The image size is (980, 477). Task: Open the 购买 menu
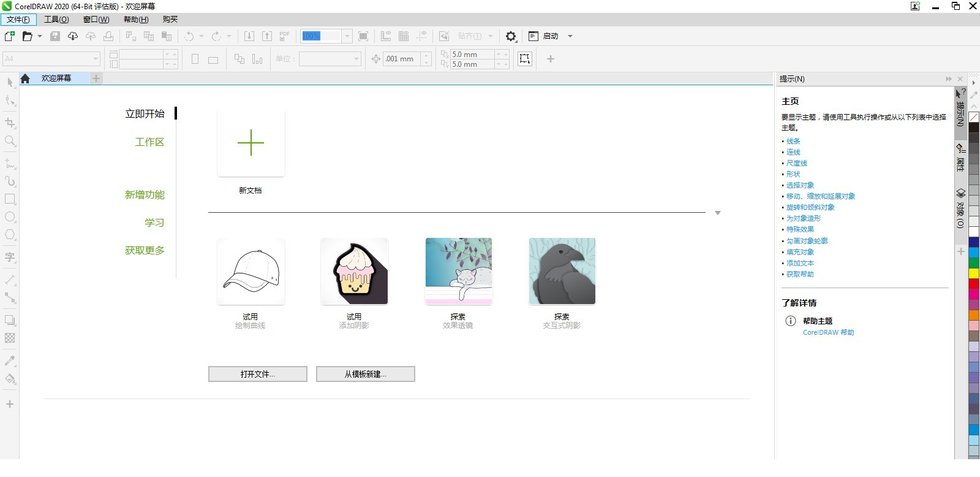point(170,20)
